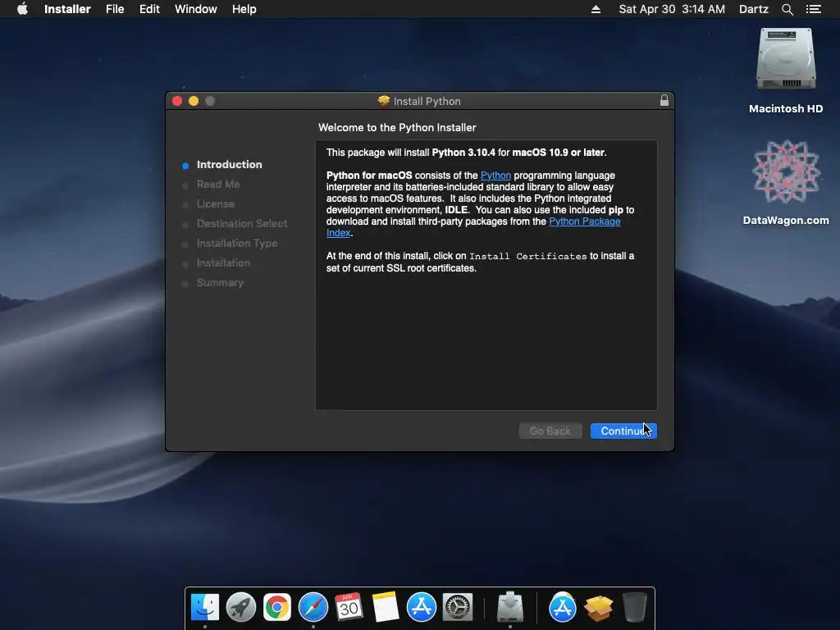The image size is (840, 630).
Task: Click the eject icon in menu bar
Action: 596,9
